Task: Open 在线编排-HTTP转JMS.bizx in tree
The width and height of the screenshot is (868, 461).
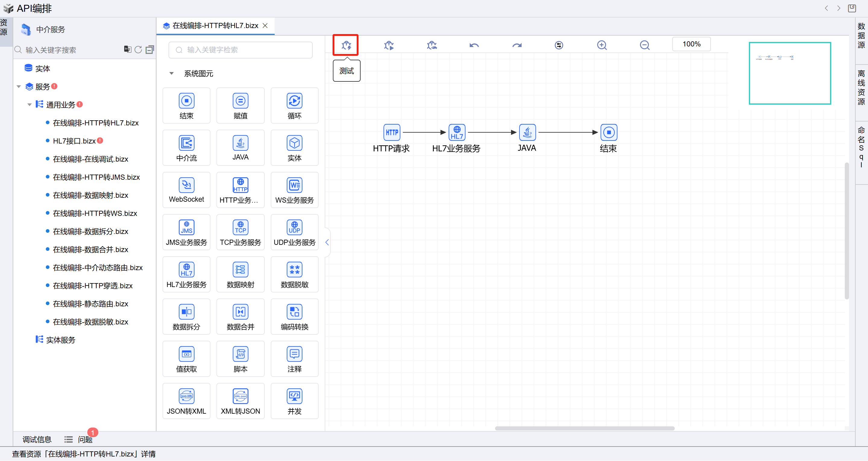Action: pyautogui.click(x=96, y=177)
